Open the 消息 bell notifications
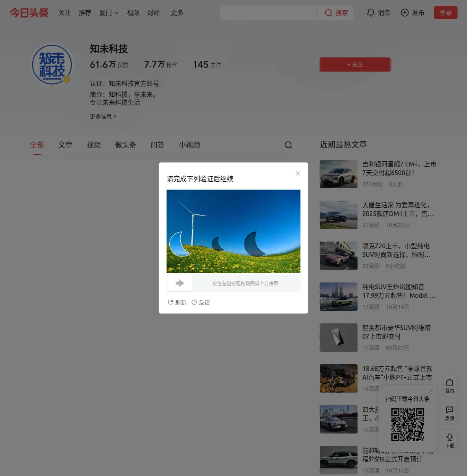This screenshot has height=476, width=467. [378, 13]
